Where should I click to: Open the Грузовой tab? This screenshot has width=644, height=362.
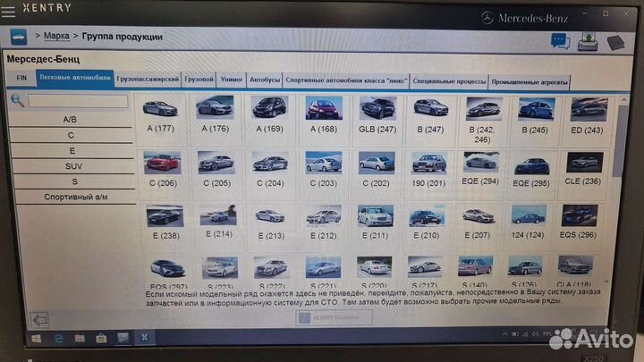[x=199, y=79]
